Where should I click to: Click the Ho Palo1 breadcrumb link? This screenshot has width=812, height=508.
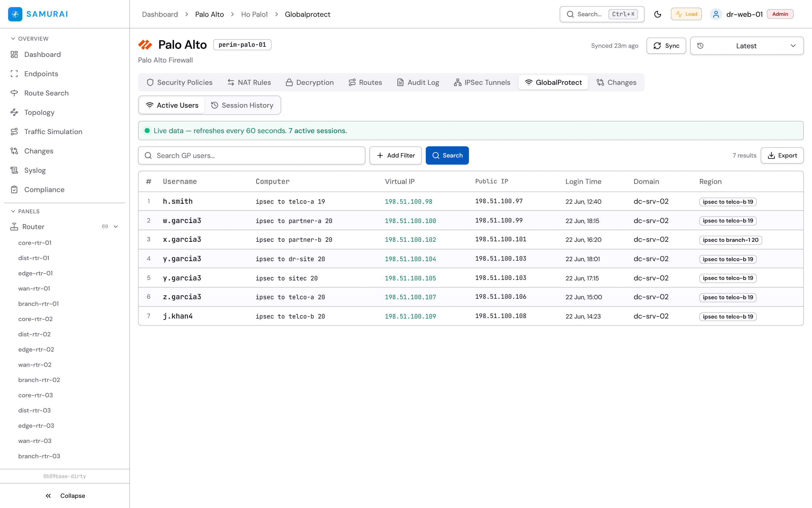click(254, 14)
